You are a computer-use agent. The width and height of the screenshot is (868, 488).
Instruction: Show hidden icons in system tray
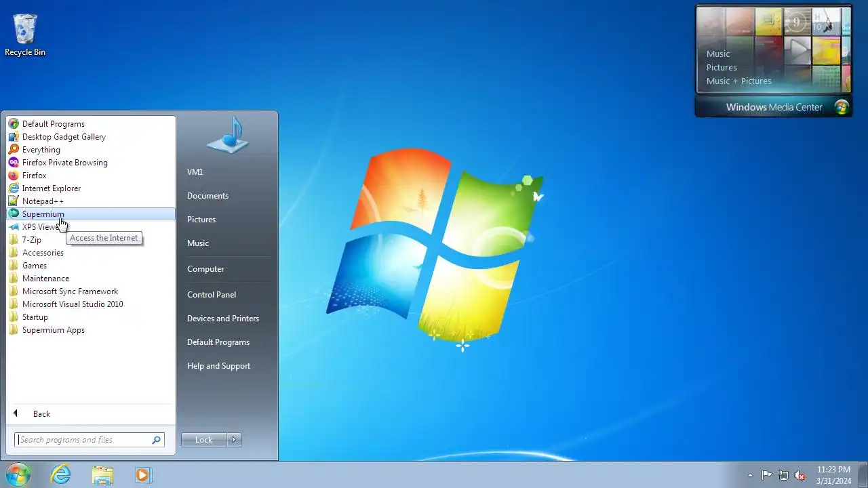[750, 475]
